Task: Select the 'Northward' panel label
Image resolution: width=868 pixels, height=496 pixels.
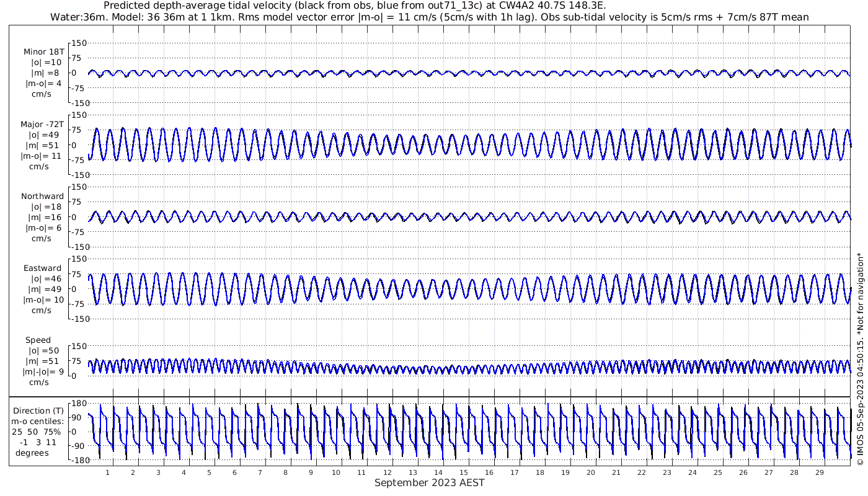Action: pos(42,196)
